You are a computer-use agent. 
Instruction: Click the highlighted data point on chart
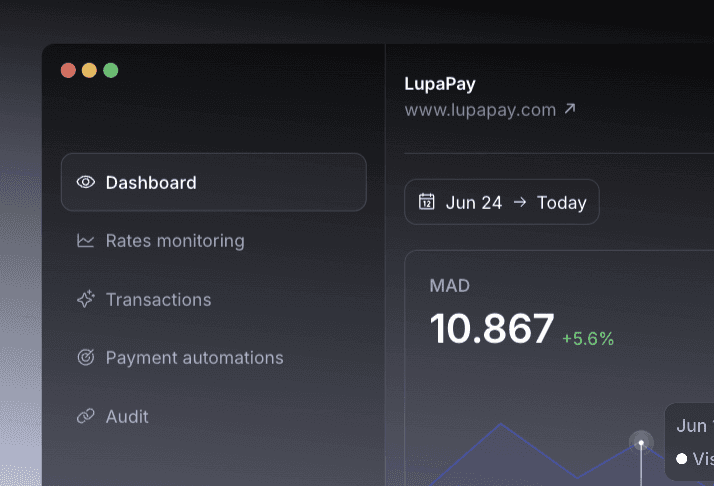pyautogui.click(x=641, y=442)
